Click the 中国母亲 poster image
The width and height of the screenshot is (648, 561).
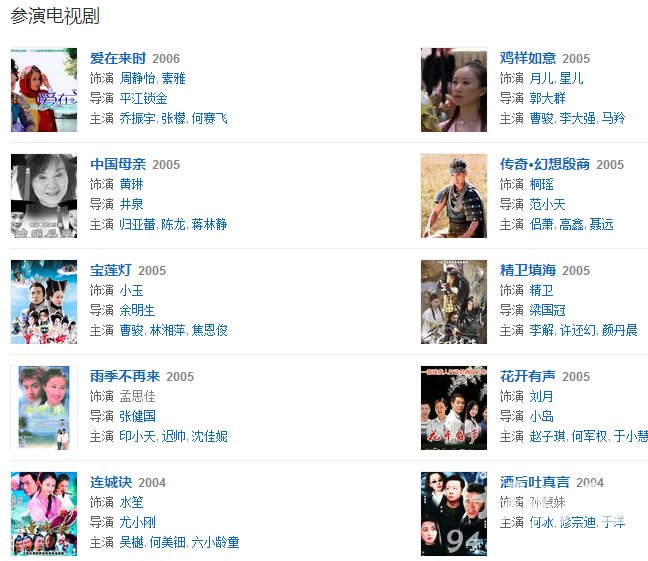pyautogui.click(x=44, y=196)
